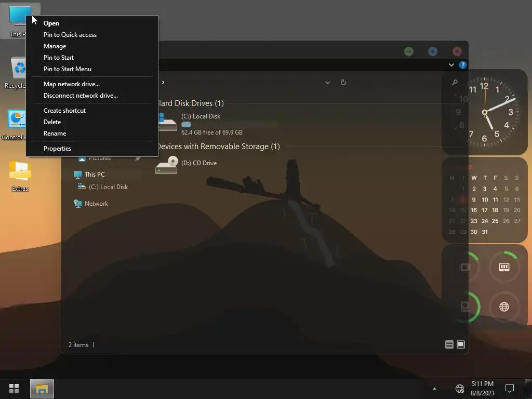Screen dimensions: 532x399
Task: Click File Explorer on the taskbar
Action: tap(42, 389)
